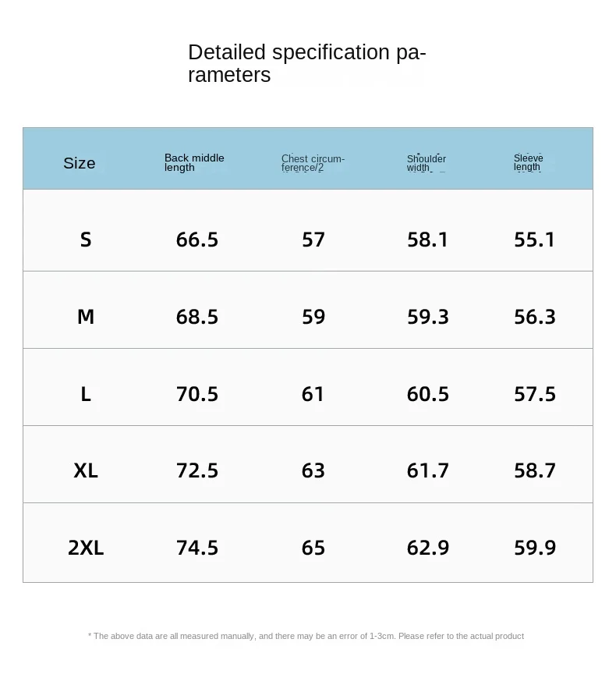
Task: Click the manual measurement disclaimer footnote
Action: pos(306,636)
